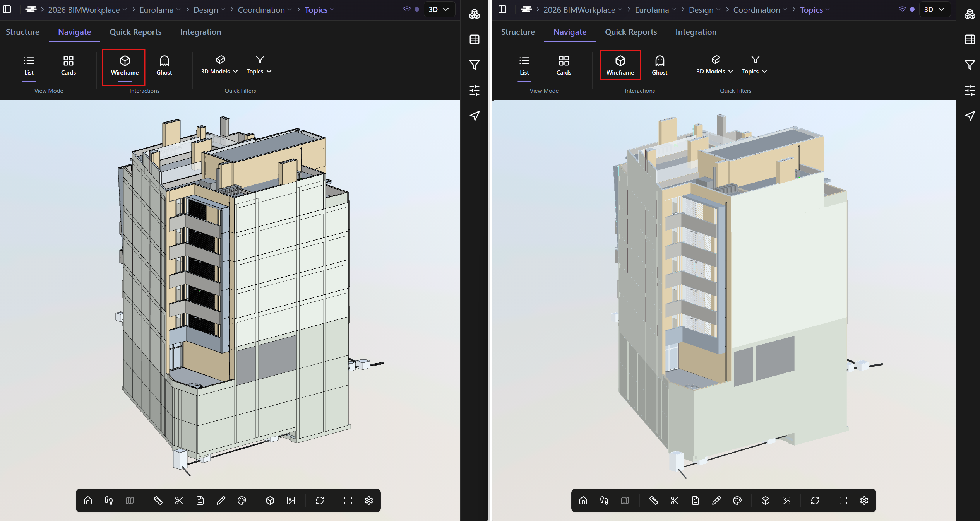
Task: Open the 3D Models quick filter dropdown in the right window
Action: pyautogui.click(x=715, y=65)
